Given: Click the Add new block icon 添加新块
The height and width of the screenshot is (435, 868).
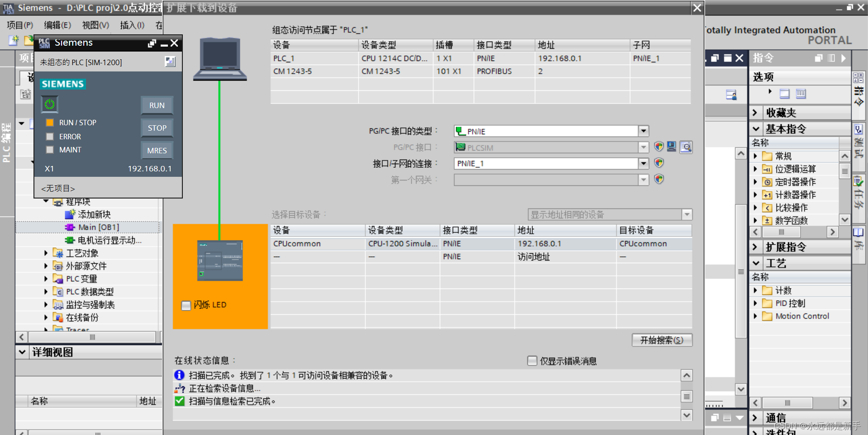Looking at the screenshot, I should pyautogui.click(x=70, y=214).
